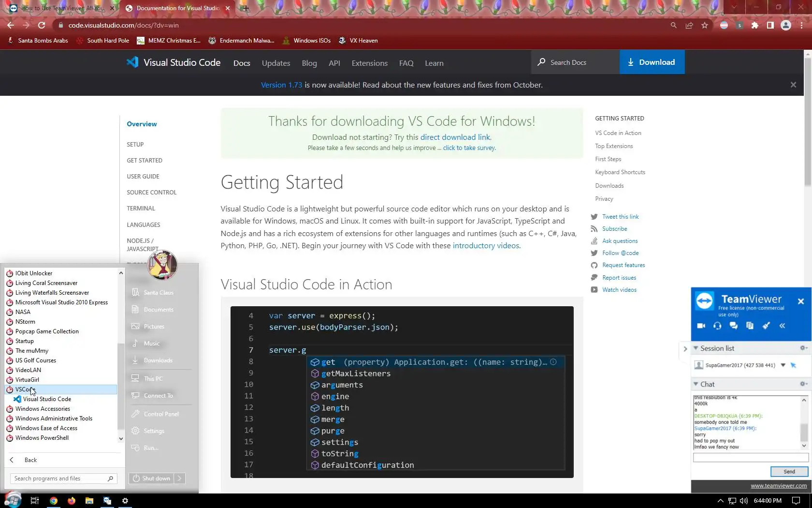Viewport: 812px width, 508px height.
Task: Expand the shut down options arrow
Action: [180, 478]
